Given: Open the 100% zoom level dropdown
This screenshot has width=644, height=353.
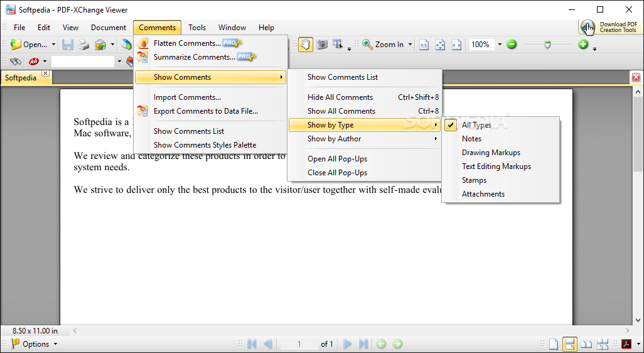Looking at the screenshot, I should pos(500,45).
